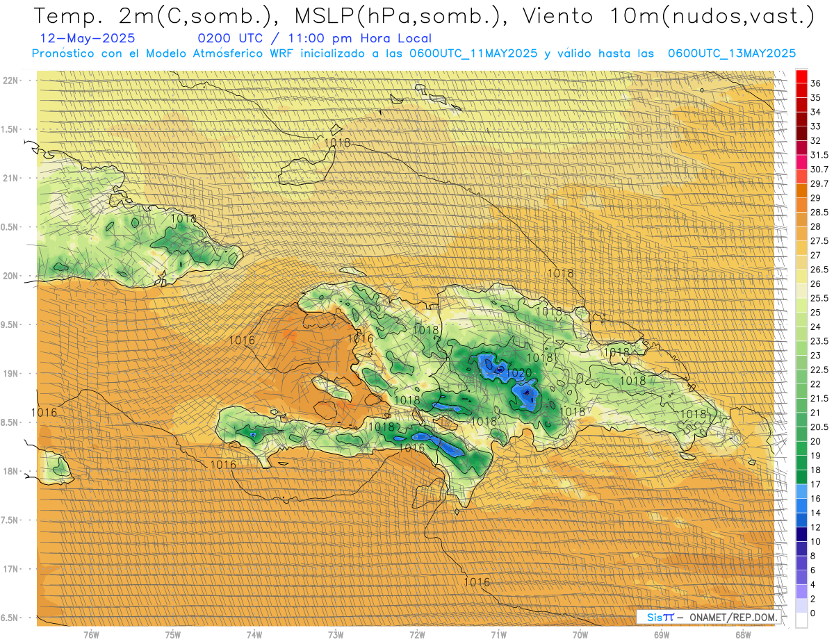Click the '22N' latitude axis label
Viewport: 834px width, 644px height.
pos(12,80)
